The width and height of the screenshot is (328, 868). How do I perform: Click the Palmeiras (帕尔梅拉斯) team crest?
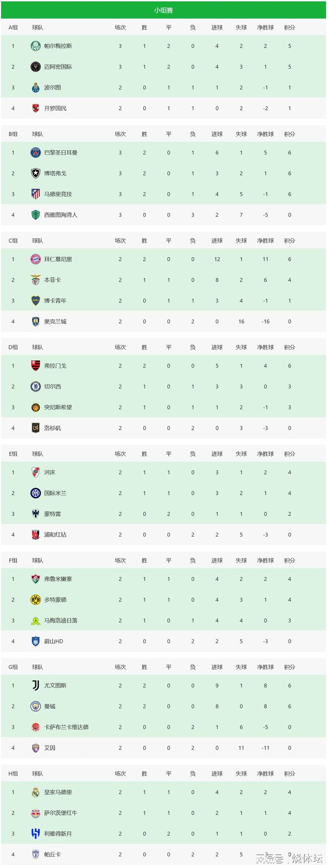[x=35, y=46]
